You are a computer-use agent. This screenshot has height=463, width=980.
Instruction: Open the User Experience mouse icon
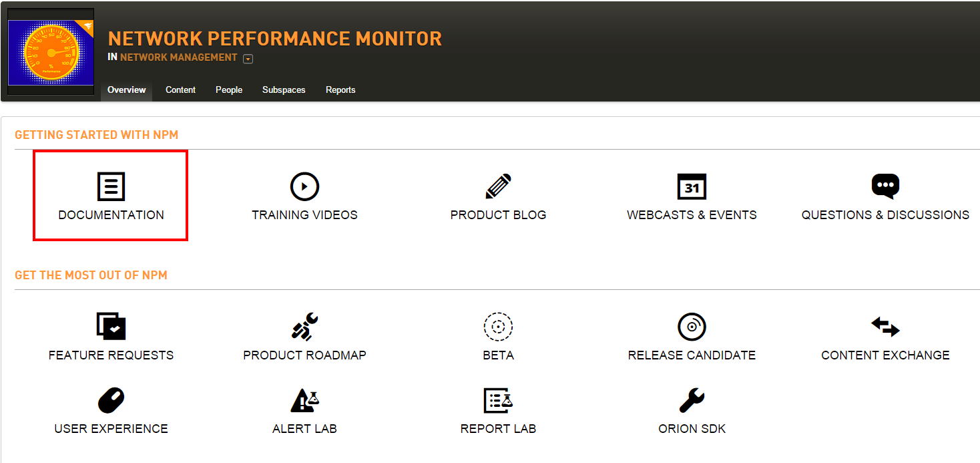(111, 400)
